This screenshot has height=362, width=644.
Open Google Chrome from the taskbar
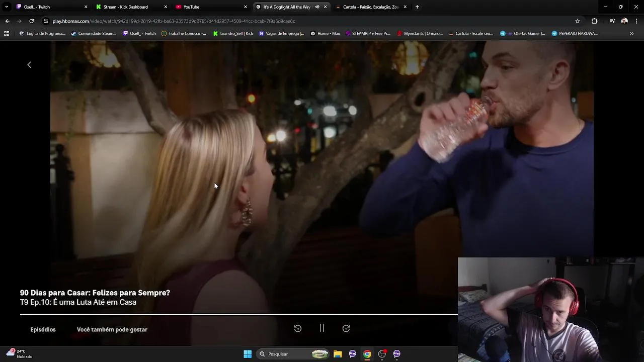click(367, 354)
